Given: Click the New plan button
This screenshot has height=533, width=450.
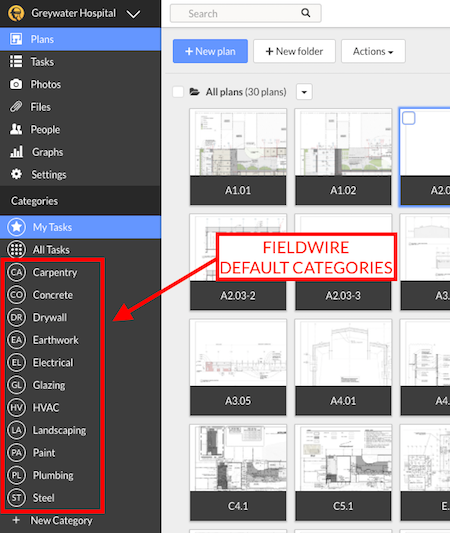Looking at the screenshot, I should point(210,51).
